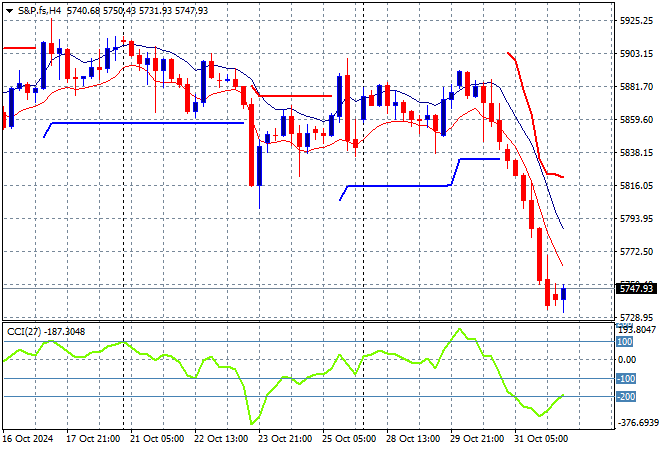
Task: Click the 17 Oct 21:00 time label
Action: (93, 439)
